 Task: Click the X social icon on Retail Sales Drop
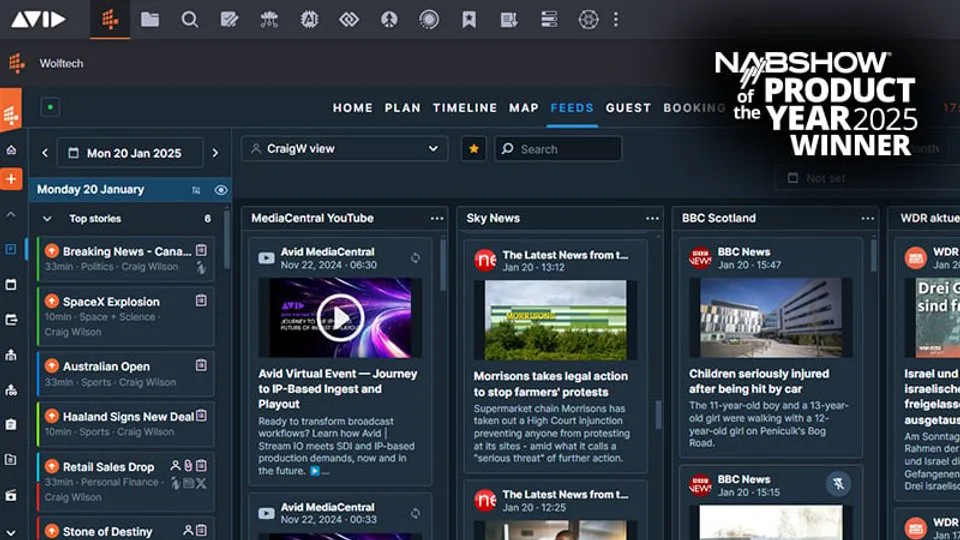(201, 483)
